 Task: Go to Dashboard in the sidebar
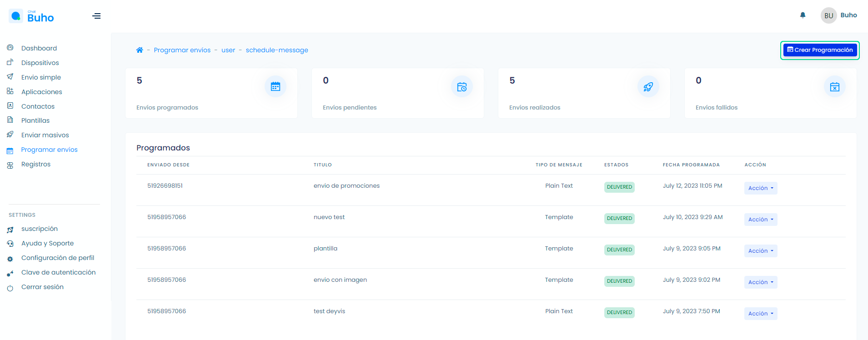[x=39, y=48]
